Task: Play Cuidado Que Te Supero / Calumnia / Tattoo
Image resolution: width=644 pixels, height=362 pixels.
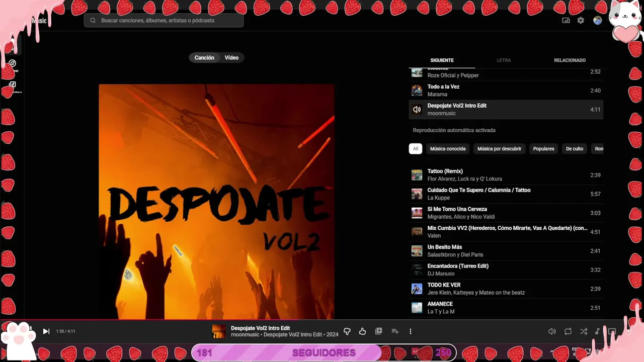Action: coord(506,194)
